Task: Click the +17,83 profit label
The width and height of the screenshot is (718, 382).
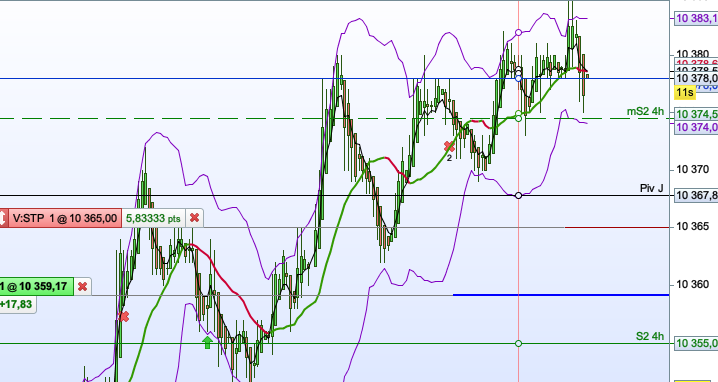Action: (x=17, y=304)
